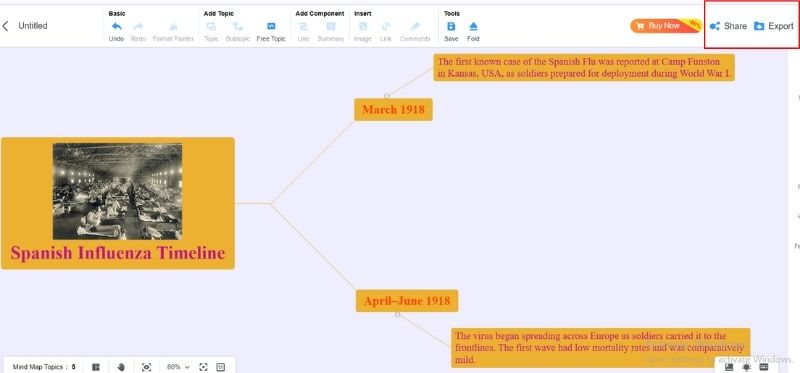Select the Spanish Influenza Timeline central node
800x373 pixels.
pos(118,203)
